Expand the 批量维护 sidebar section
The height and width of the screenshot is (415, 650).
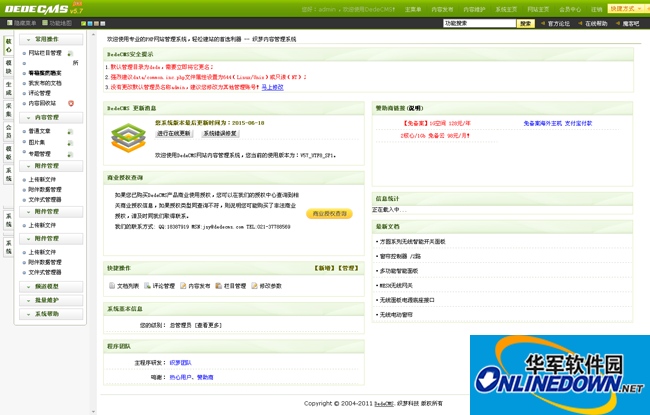[x=51, y=300]
